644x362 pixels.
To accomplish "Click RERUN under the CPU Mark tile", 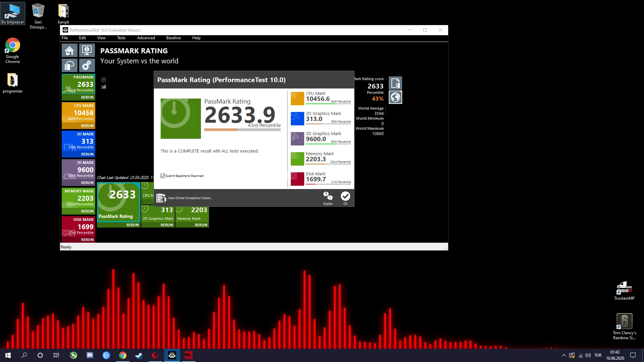I will 87,126.
